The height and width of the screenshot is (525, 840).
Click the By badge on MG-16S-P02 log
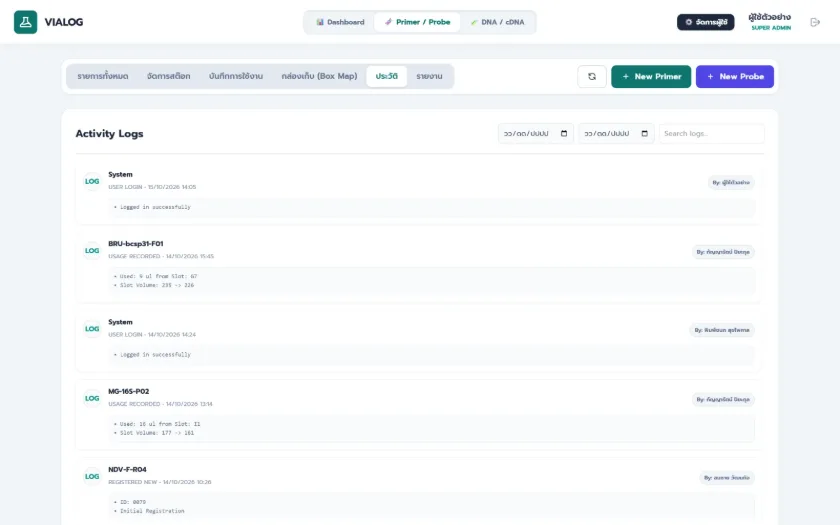point(723,400)
